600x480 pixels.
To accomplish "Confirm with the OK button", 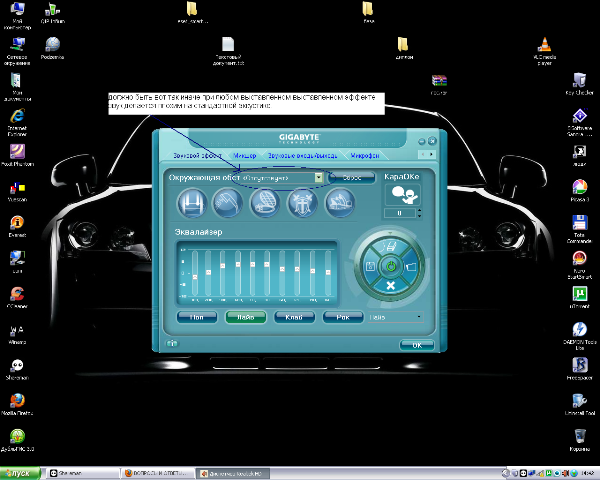I will (x=417, y=345).
